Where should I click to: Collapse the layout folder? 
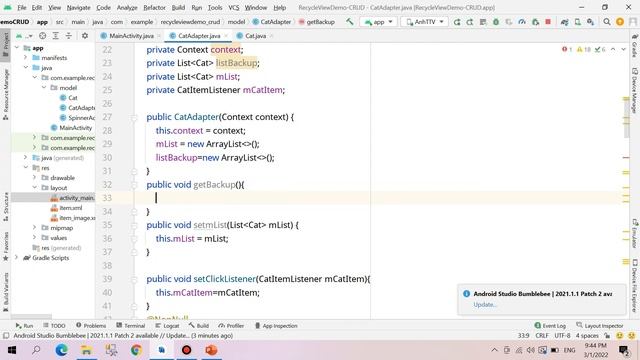[x=35, y=188]
